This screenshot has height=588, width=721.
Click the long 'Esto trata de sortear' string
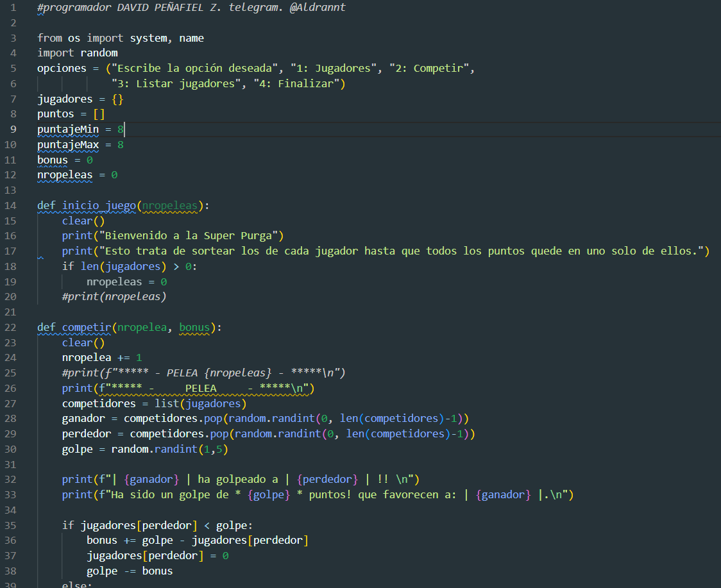(x=402, y=251)
